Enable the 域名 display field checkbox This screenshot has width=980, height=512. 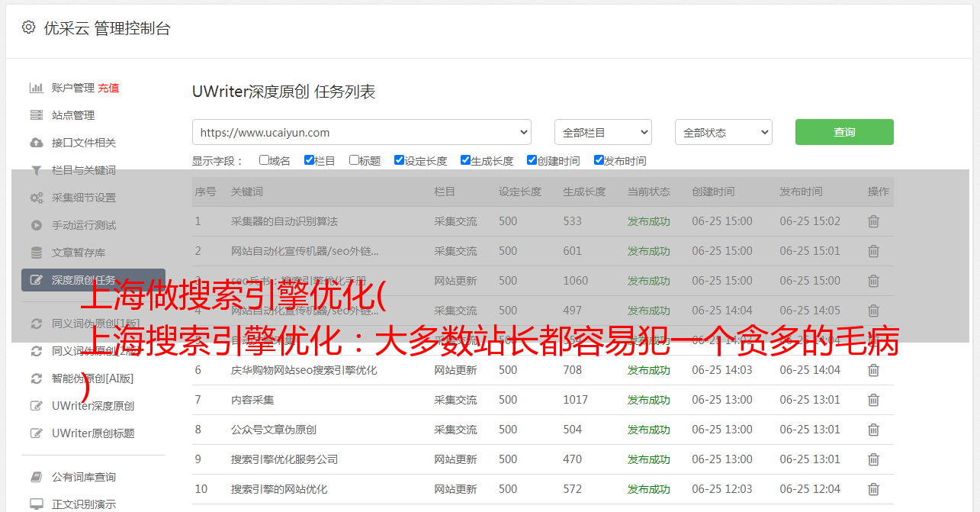pyautogui.click(x=264, y=160)
